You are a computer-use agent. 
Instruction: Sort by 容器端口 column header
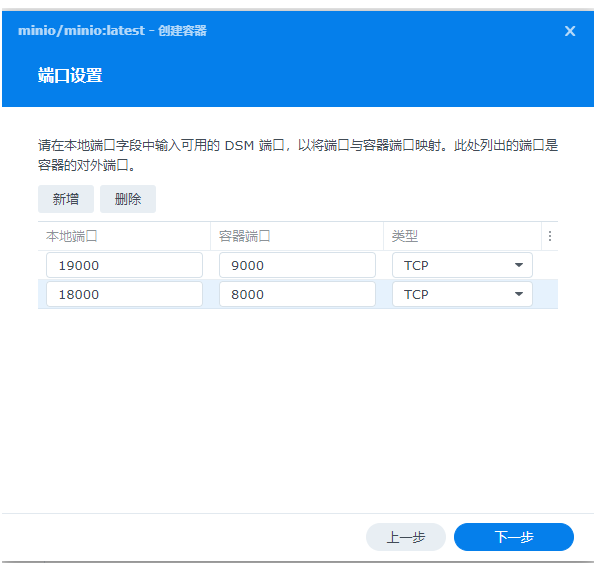pos(297,236)
